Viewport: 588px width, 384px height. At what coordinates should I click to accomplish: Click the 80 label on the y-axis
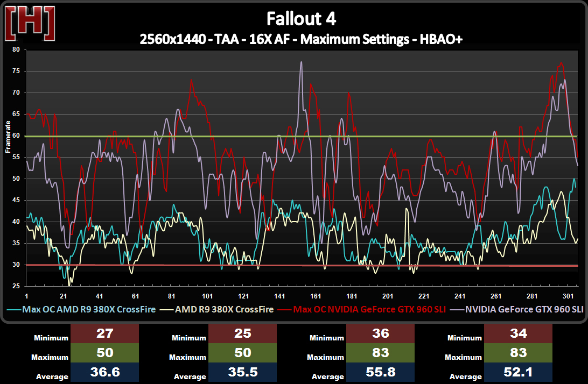coord(16,49)
